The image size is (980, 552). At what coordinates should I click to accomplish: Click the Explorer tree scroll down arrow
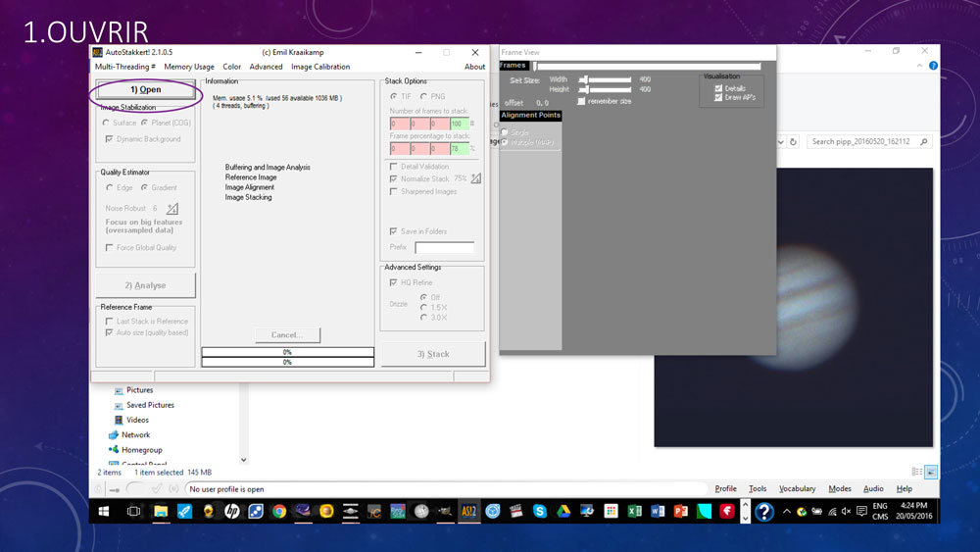click(x=244, y=460)
